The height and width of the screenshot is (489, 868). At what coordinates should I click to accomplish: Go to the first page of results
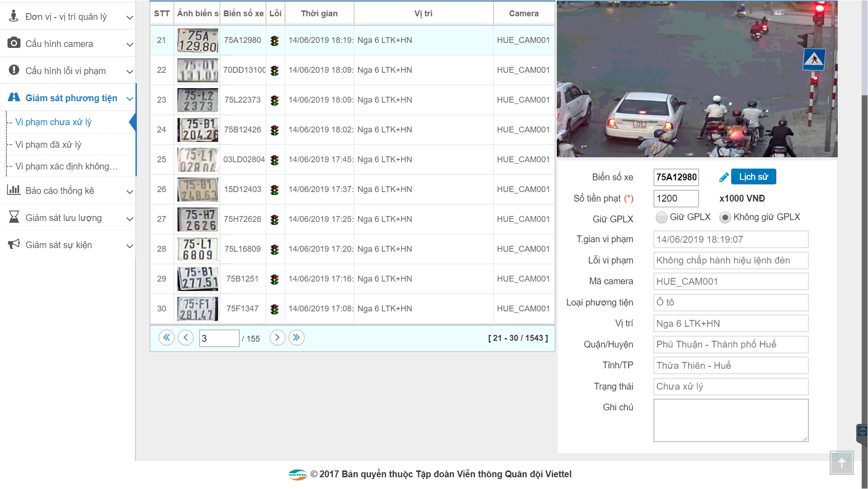(167, 338)
